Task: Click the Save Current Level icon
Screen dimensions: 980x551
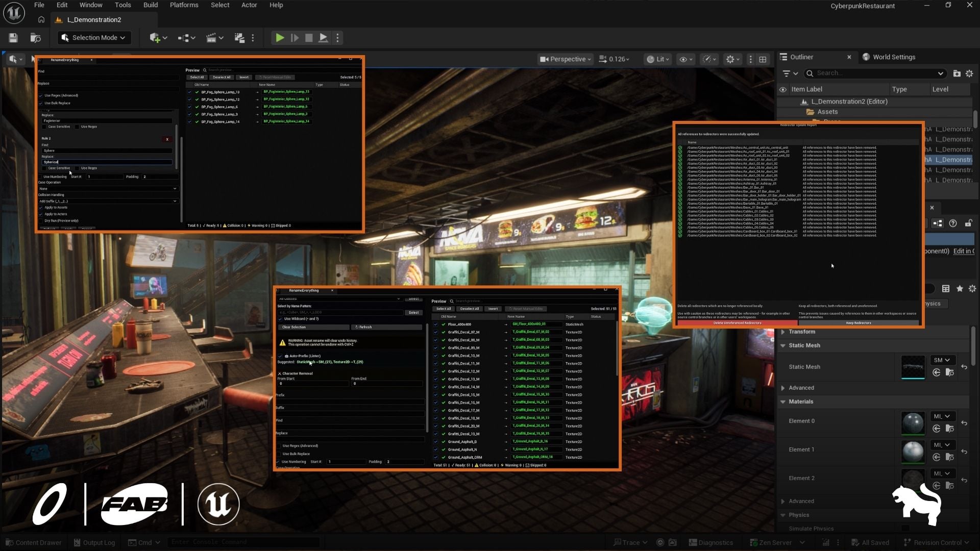Action: tap(13, 37)
